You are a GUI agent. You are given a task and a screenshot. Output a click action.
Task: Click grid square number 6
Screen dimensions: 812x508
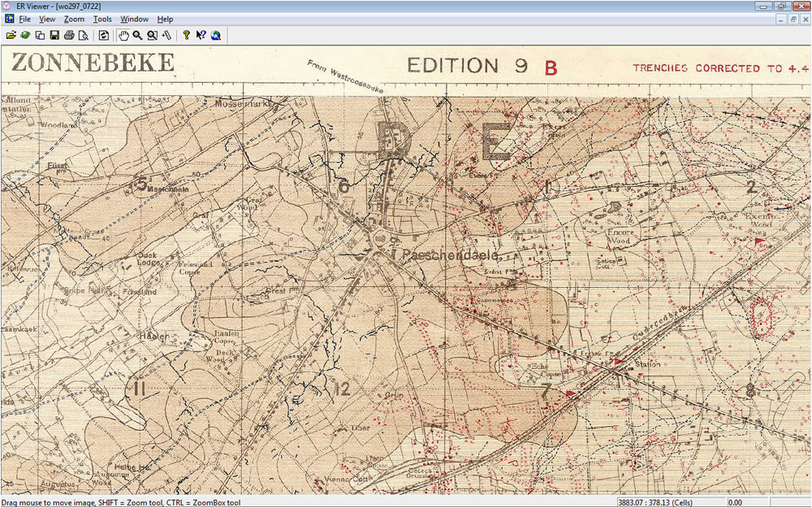pyautogui.click(x=343, y=185)
